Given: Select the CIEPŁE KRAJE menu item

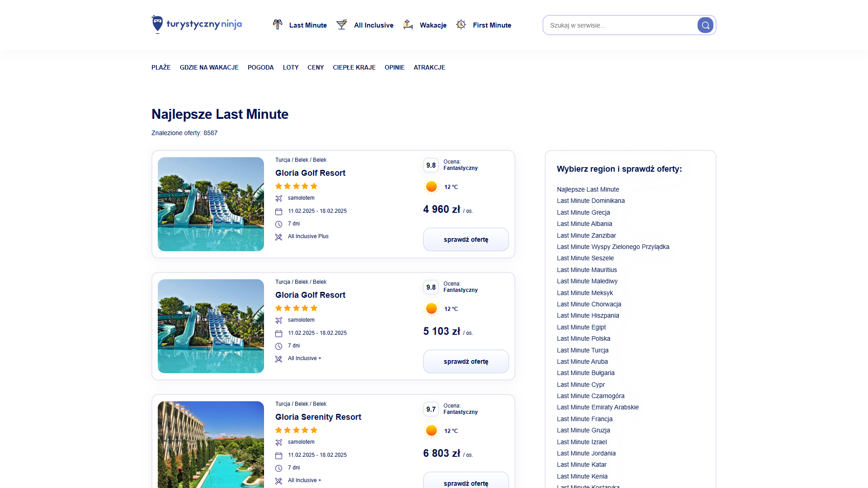Looking at the screenshot, I should [354, 67].
